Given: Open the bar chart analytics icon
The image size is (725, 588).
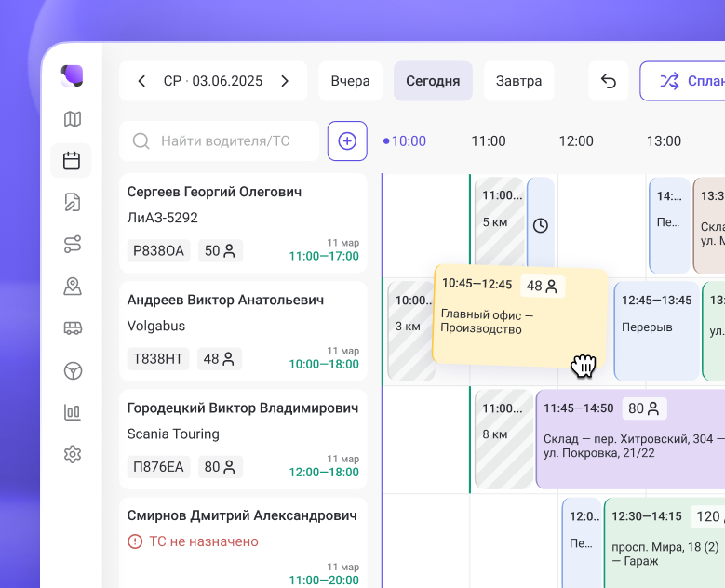Looking at the screenshot, I should coord(72,412).
